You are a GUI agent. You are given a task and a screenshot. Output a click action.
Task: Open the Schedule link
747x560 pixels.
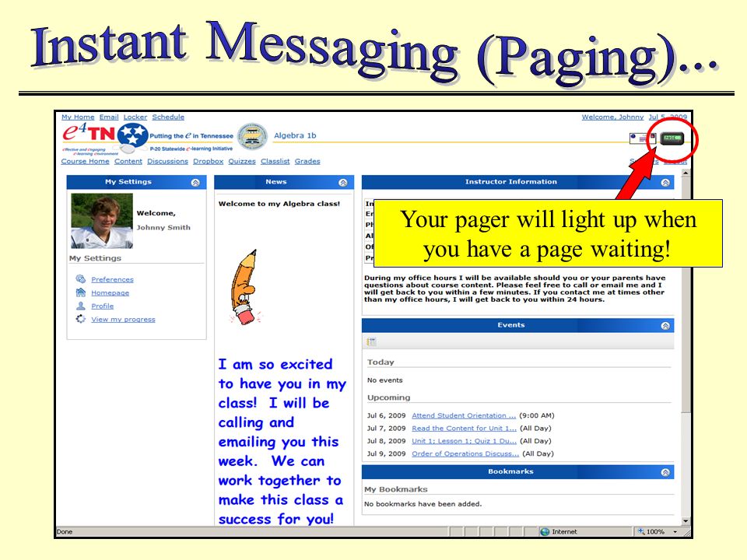(168, 117)
